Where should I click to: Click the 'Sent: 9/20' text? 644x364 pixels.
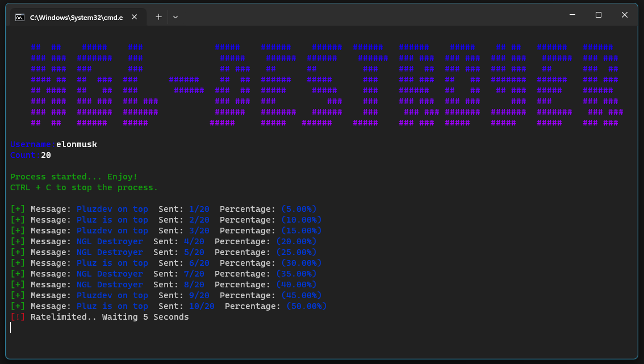pos(184,295)
